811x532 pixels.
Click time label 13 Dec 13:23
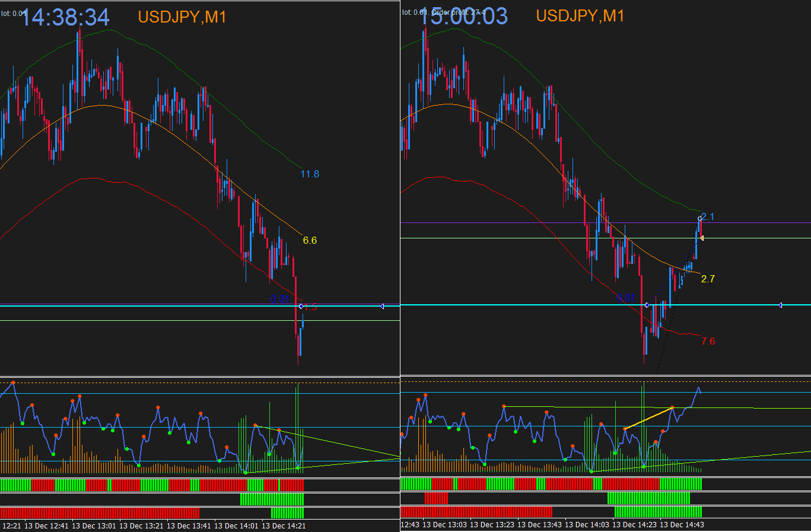coord(492,524)
